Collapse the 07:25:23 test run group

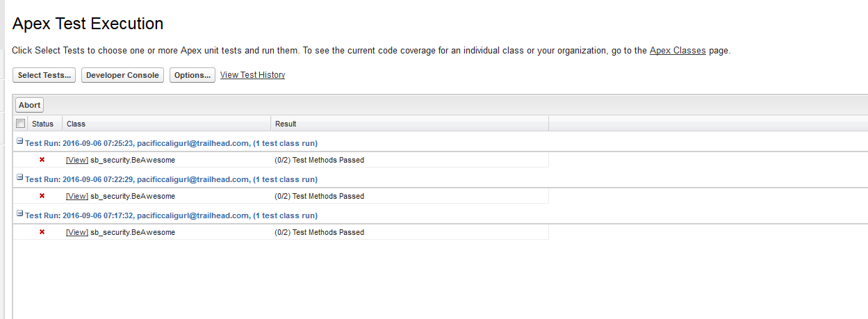20,142
